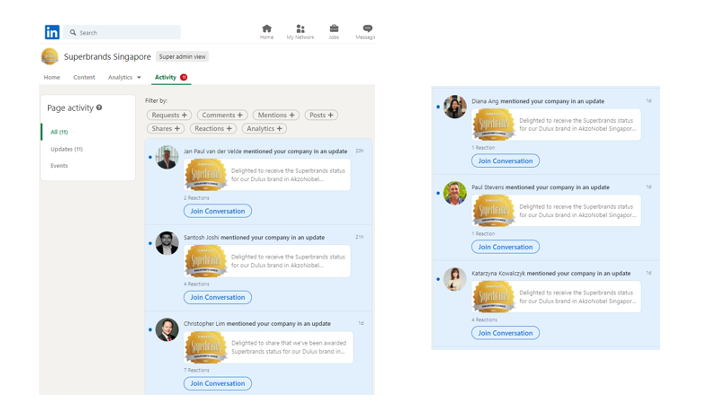Viewport: 720px width, 405px height.
Task: Click the Superbrands Singapore page logo
Action: 50,56
